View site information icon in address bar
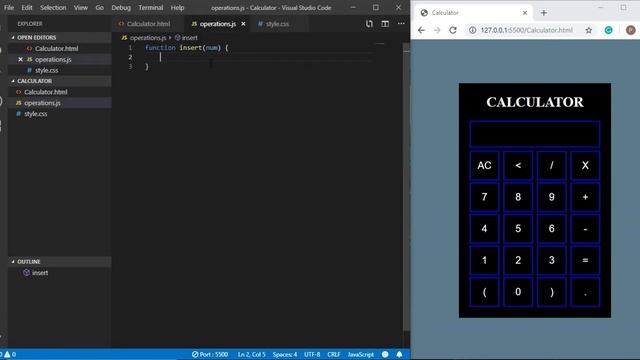 click(472, 30)
